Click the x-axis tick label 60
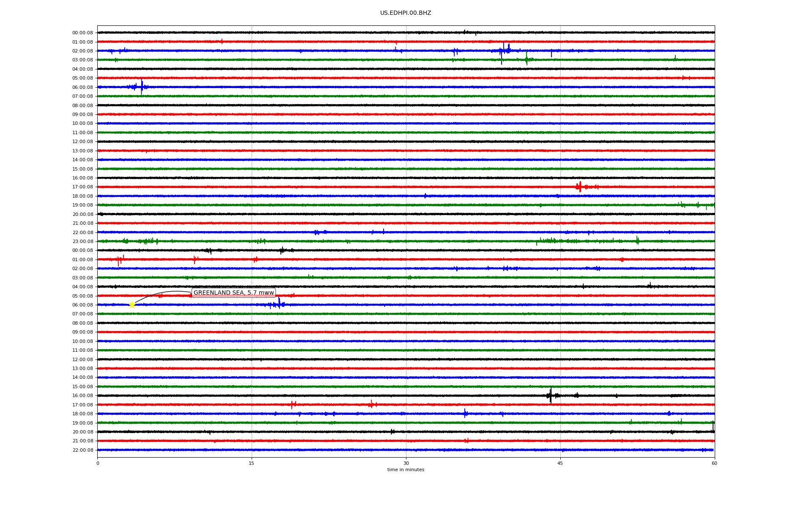The width and height of the screenshot is (812, 508). click(x=714, y=463)
